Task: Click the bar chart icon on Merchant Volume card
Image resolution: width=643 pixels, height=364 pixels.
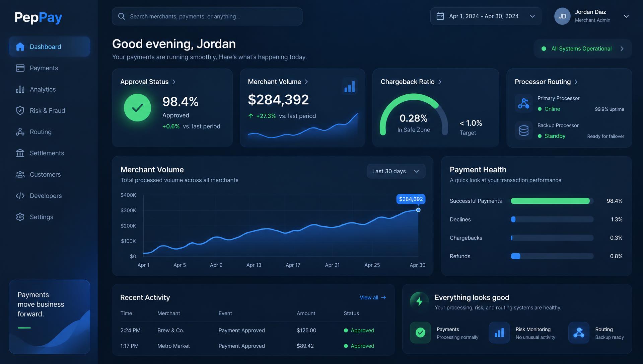Action: (350, 86)
